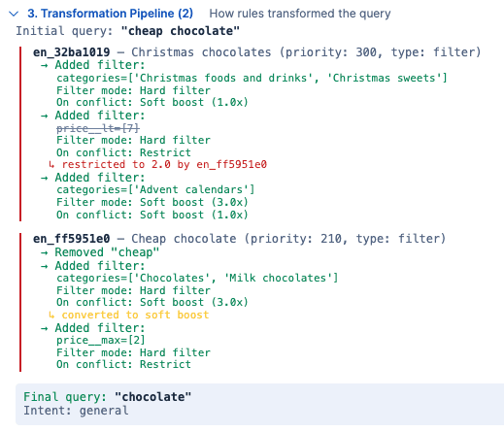Click 'How rules transformed the query' subtitle
The image size is (504, 432).
pyautogui.click(x=300, y=14)
